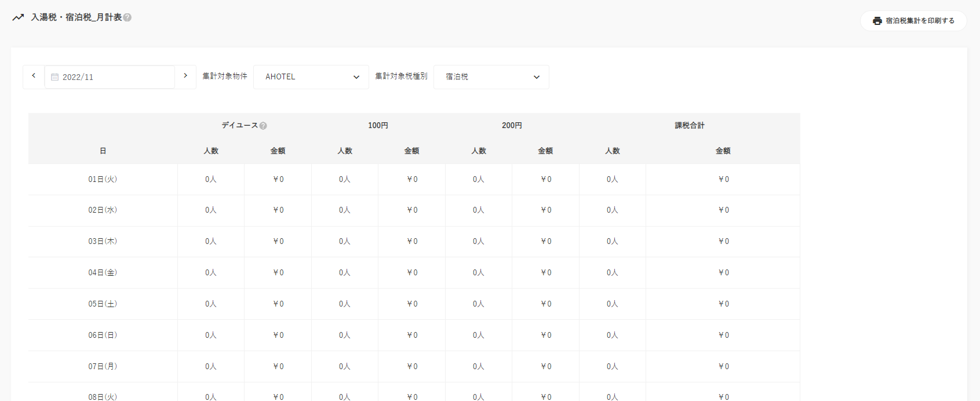
Task: Click the 日 column header
Action: point(103,151)
